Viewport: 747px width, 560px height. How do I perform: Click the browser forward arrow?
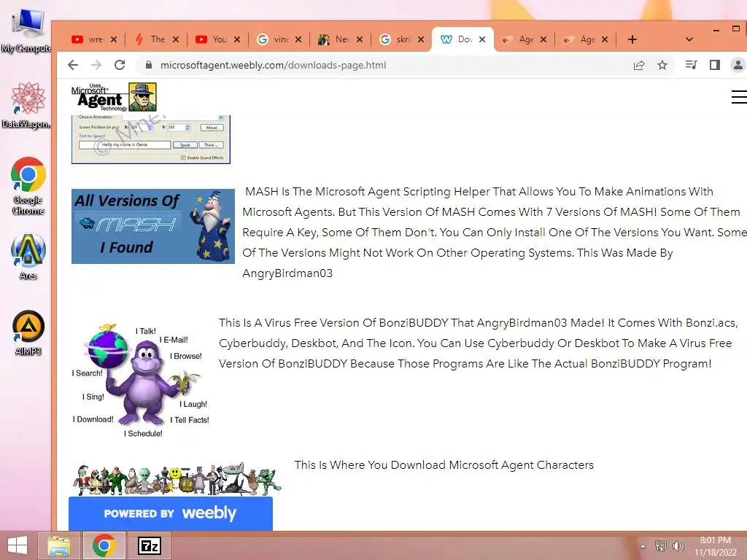point(96,65)
